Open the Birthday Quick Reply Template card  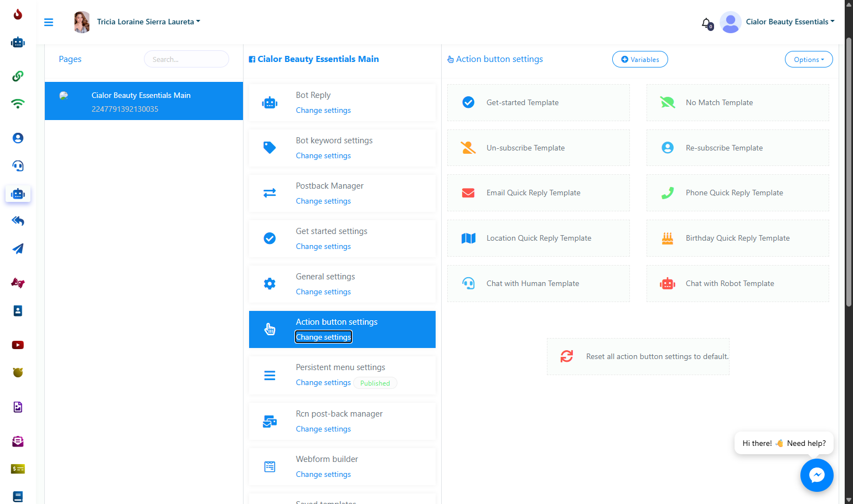(738, 238)
